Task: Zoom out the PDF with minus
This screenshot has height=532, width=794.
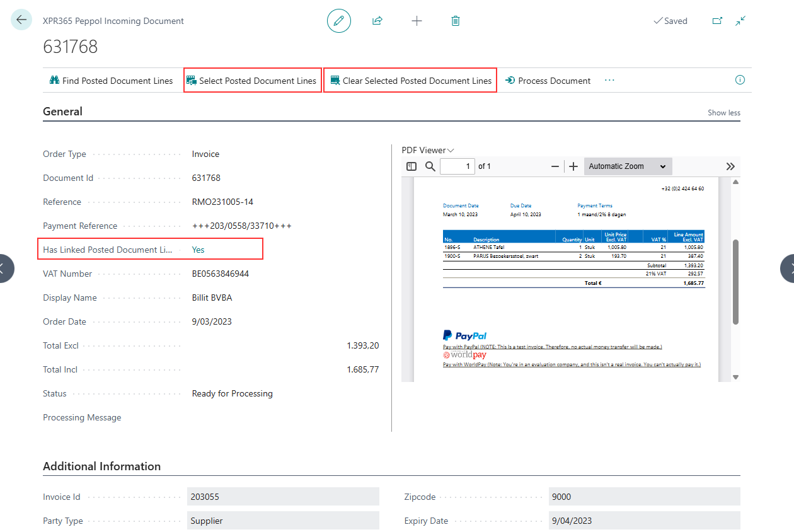Action: pyautogui.click(x=555, y=166)
